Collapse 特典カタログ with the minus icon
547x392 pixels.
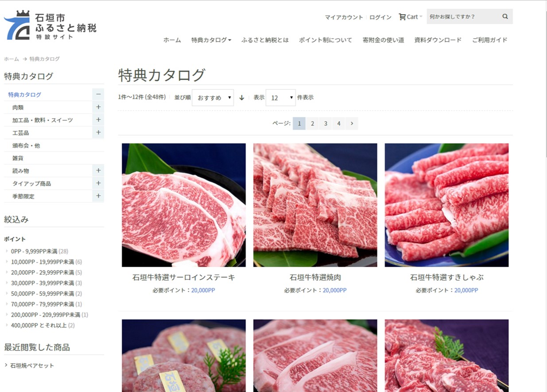pos(98,94)
